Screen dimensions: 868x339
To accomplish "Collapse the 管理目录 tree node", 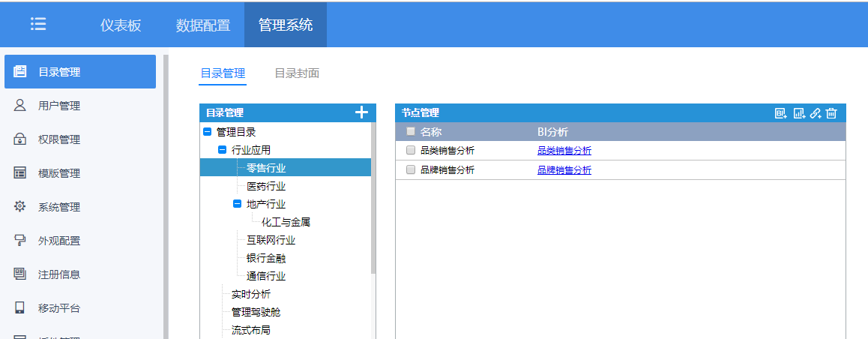I will (x=208, y=132).
